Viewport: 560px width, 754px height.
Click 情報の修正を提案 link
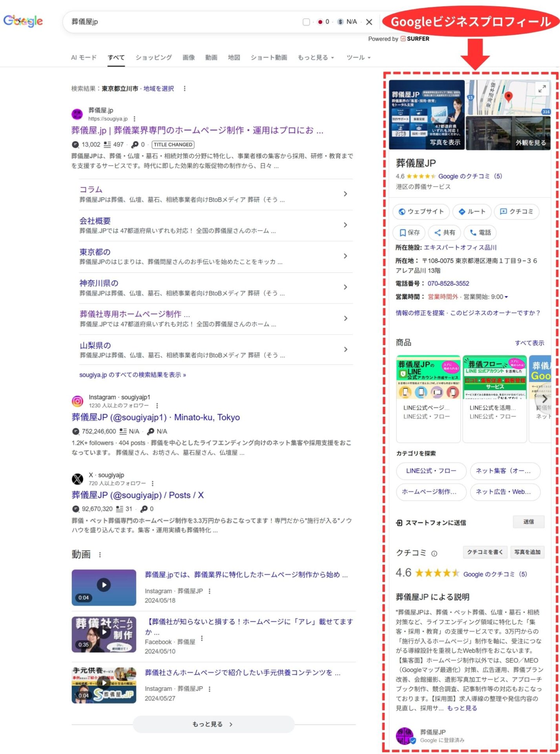point(420,313)
